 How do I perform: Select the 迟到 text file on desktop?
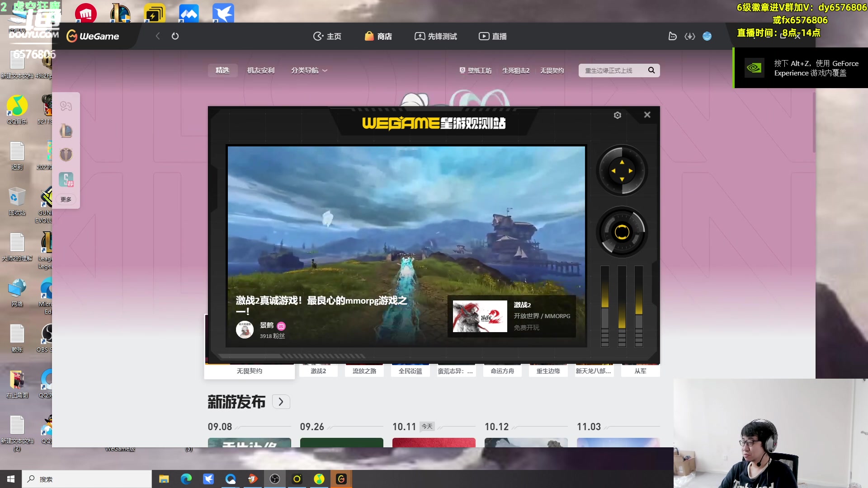coord(17,155)
